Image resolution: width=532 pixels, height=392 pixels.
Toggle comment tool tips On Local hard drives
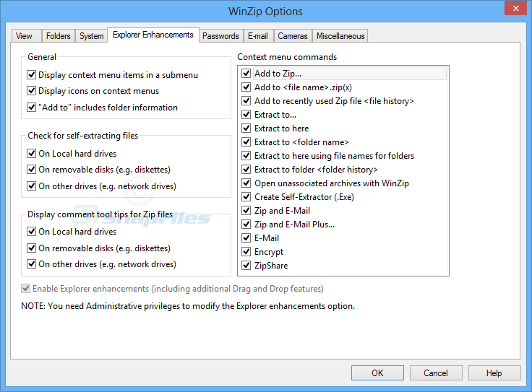[32, 232]
